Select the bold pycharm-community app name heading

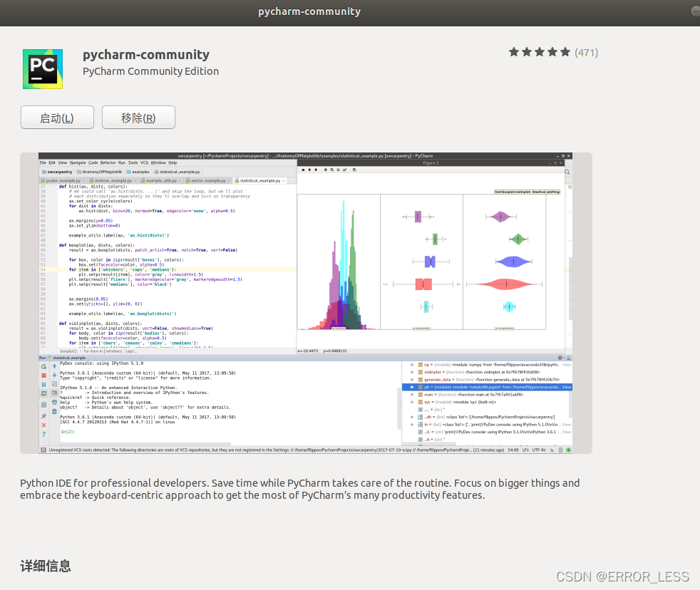point(146,54)
